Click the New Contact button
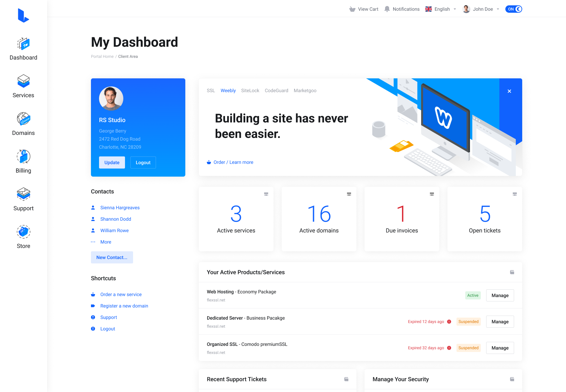Screen dimensions: 566x392 (x=112, y=257)
